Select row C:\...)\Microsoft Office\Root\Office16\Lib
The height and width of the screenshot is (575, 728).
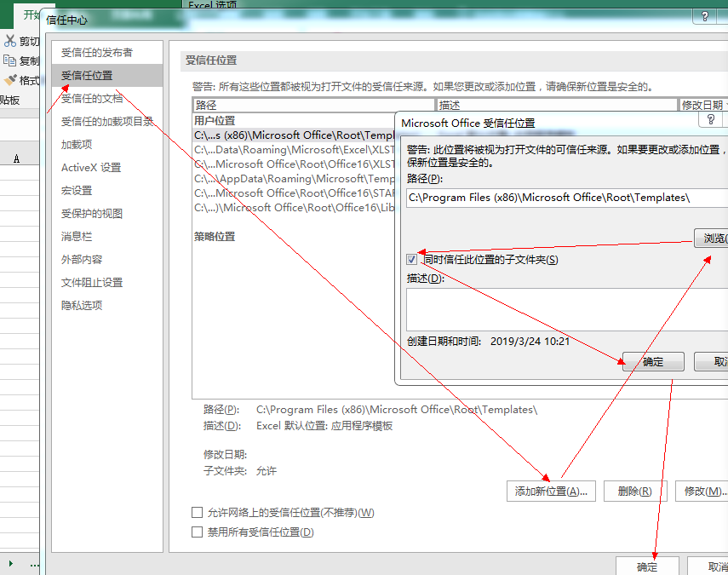(294, 207)
